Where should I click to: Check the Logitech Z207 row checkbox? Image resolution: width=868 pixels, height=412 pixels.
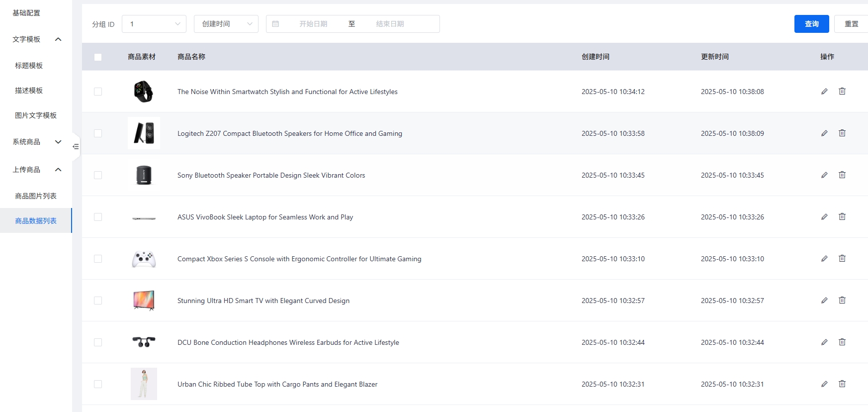98,133
